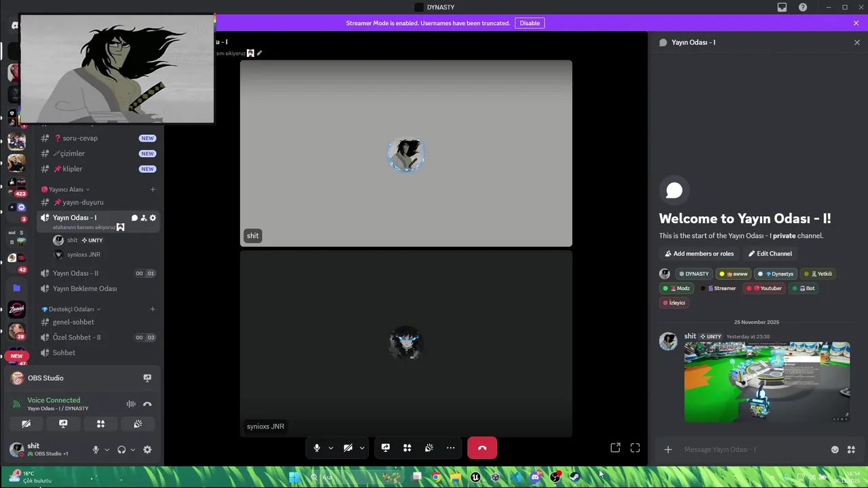Mute microphone in user panel
868x488 pixels.
(x=96, y=449)
